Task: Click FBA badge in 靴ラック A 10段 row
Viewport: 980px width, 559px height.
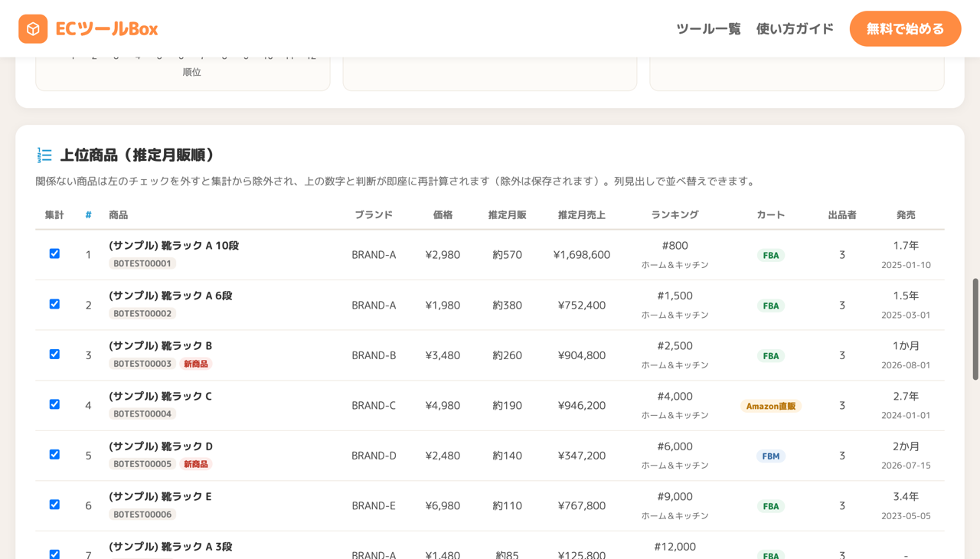Action: (771, 255)
